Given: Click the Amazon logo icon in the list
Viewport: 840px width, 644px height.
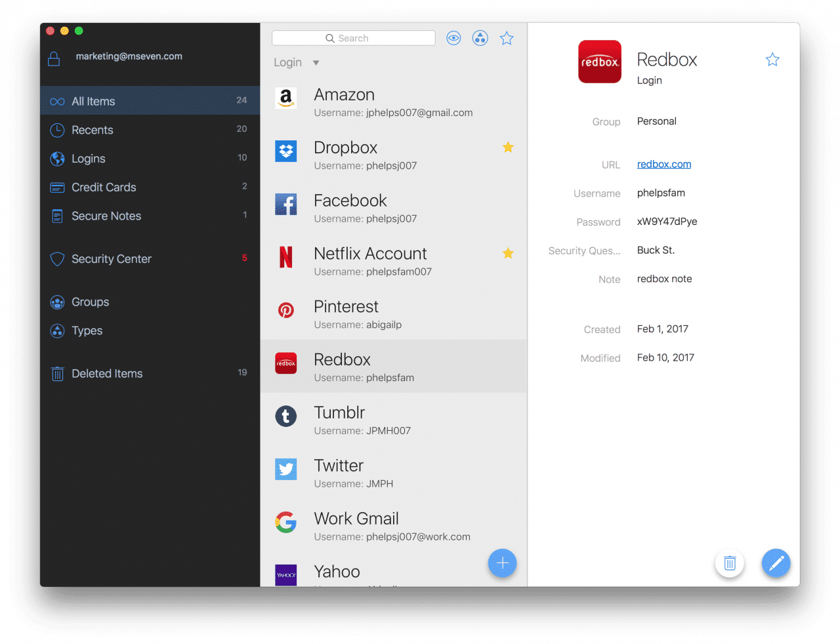Looking at the screenshot, I should 285,98.
